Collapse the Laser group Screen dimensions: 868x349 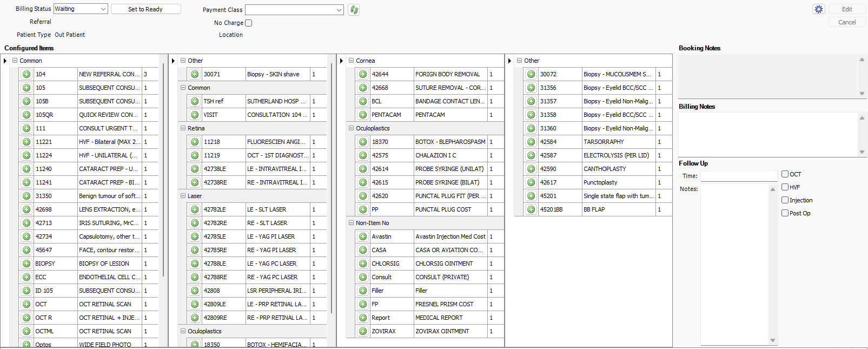click(183, 196)
